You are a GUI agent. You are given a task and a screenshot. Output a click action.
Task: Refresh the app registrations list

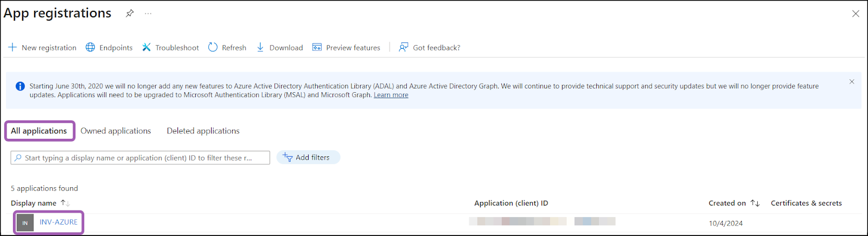click(227, 48)
